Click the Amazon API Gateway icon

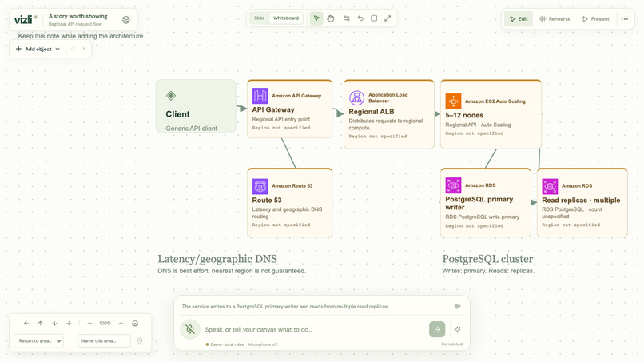coord(260,96)
